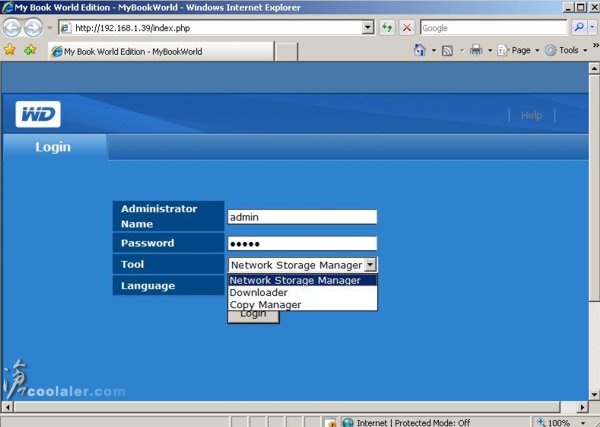Open the recent pages dropdown arrow
Viewport: 600px width, 427px height.
click(x=50, y=28)
